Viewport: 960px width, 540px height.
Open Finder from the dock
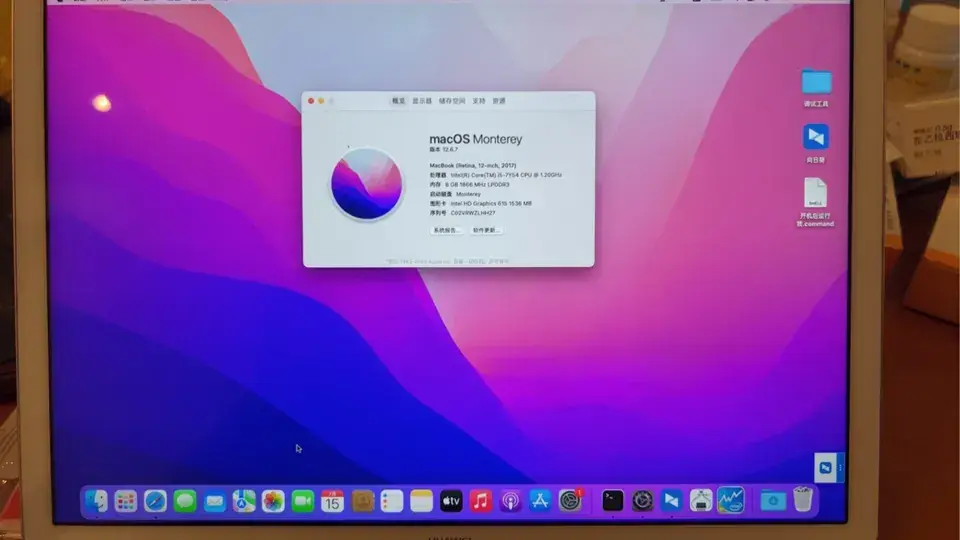point(96,501)
